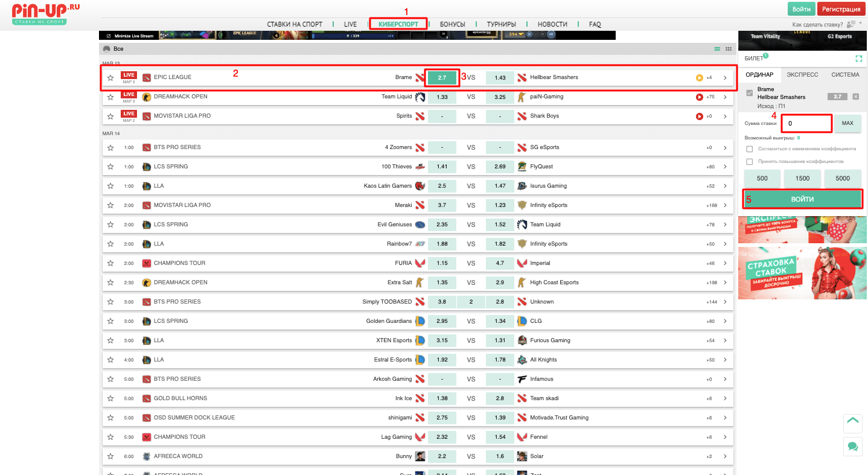
Task: Click 'Как сделать ставку?' link
Action: coord(819,24)
